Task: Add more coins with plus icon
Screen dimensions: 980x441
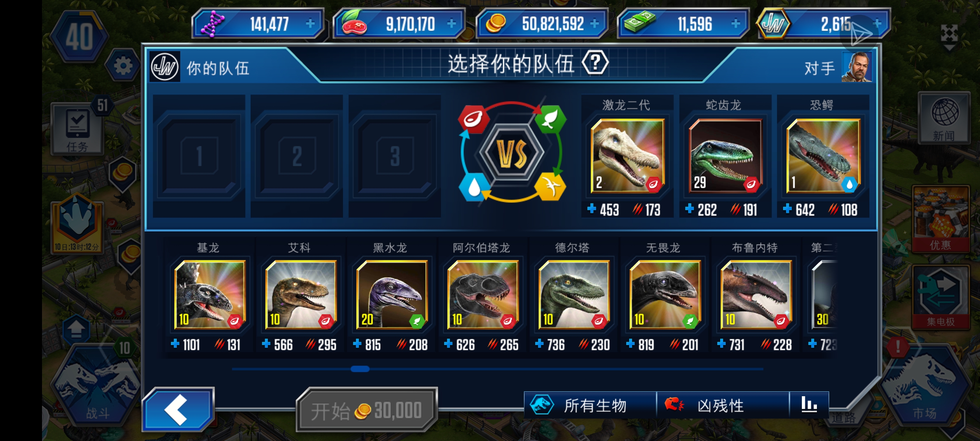Action: pyautogui.click(x=594, y=24)
